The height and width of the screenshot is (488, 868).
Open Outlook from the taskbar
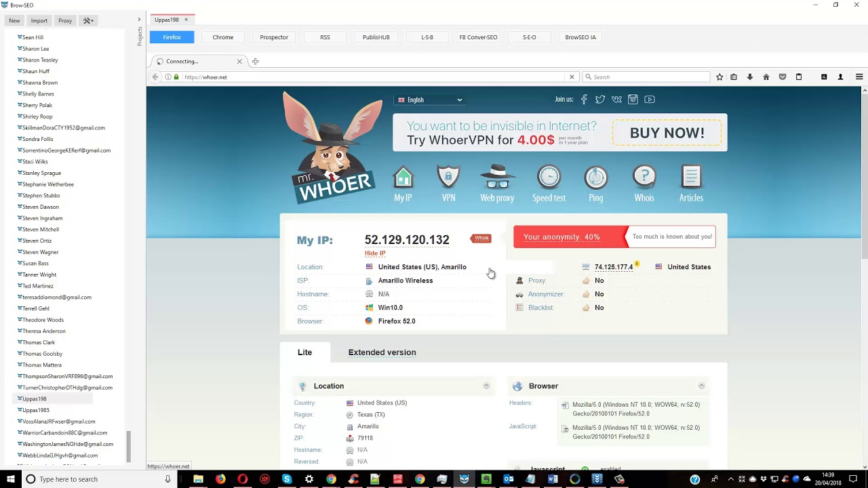[x=509, y=479]
